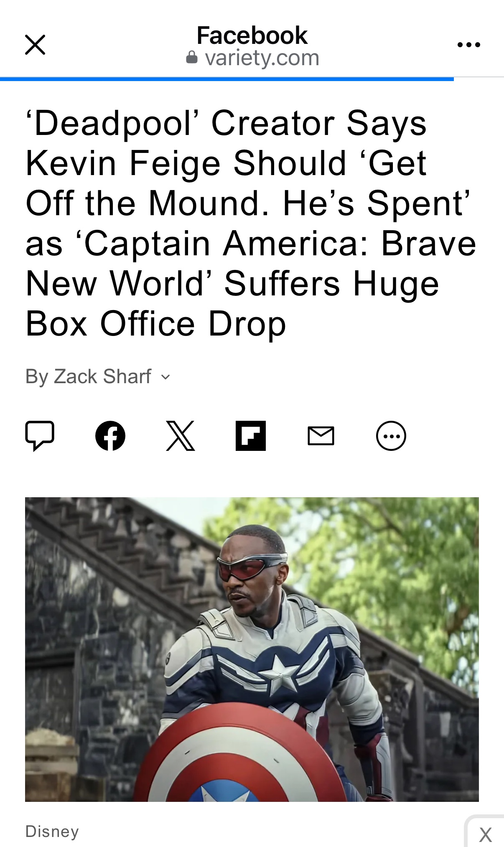The width and height of the screenshot is (504, 847).
Task: Tap the variety.com address text
Action: [x=262, y=58]
